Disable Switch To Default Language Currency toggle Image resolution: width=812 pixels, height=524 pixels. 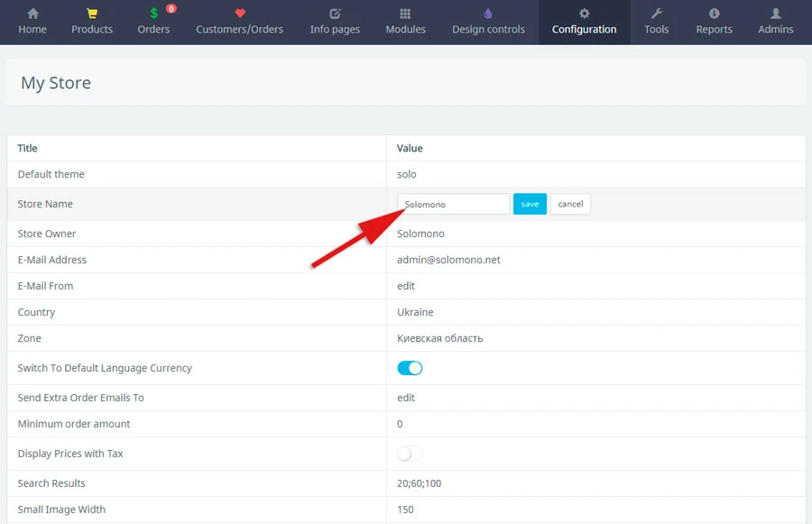point(410,368)
